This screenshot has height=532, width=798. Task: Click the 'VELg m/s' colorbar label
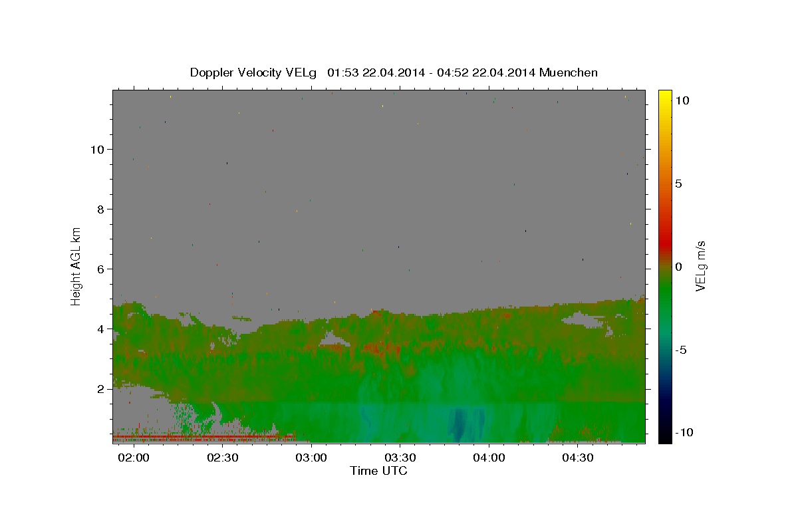(700, 266)
